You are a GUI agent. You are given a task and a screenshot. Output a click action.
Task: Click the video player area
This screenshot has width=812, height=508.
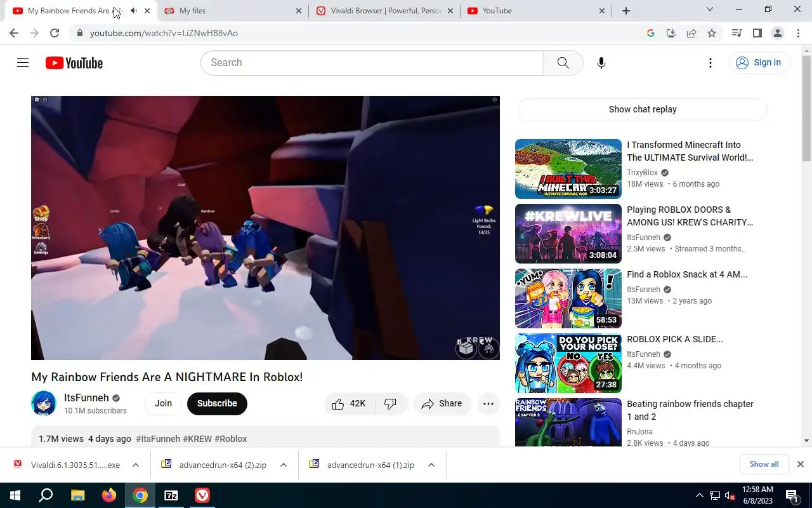point(265,228)
